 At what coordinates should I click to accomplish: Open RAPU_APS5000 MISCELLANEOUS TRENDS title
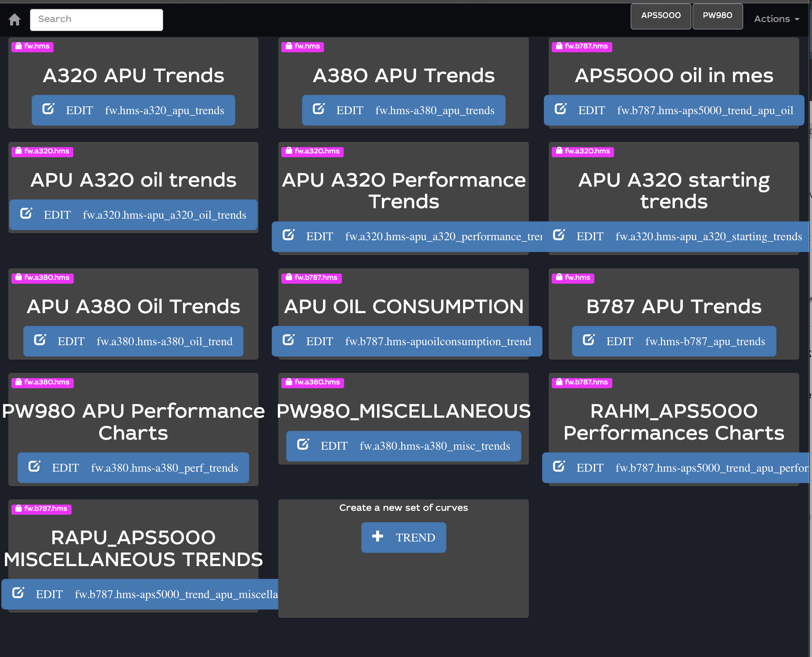tap(133, 549)
